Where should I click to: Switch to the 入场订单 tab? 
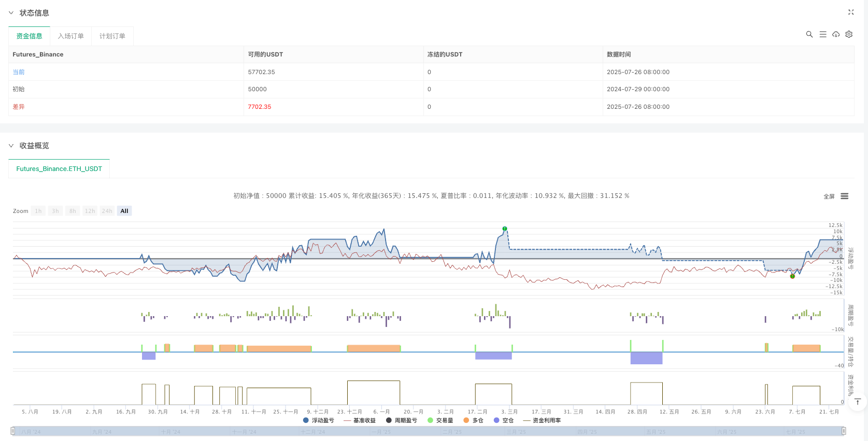tap(70, 36)
